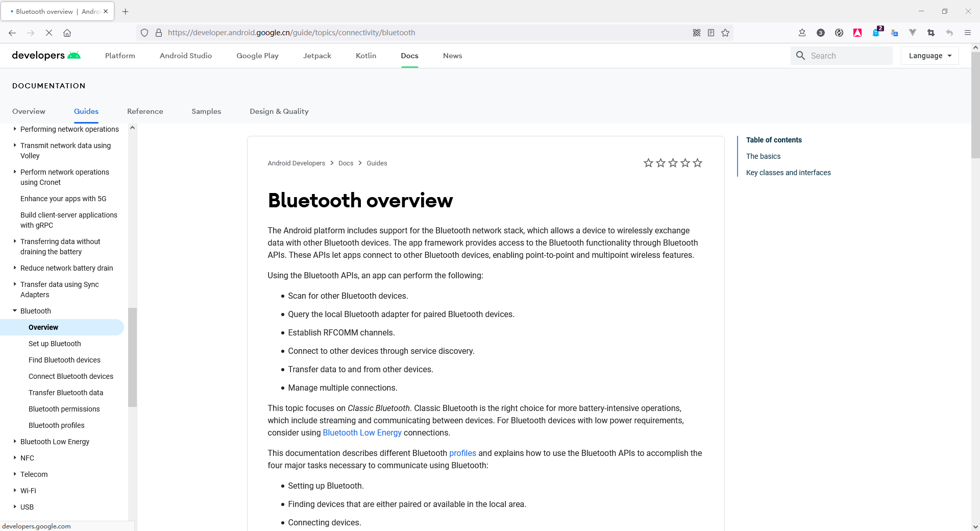980x531 pixels.
Task: Expand the NFC sidebar section
Action: pos(15,457)
